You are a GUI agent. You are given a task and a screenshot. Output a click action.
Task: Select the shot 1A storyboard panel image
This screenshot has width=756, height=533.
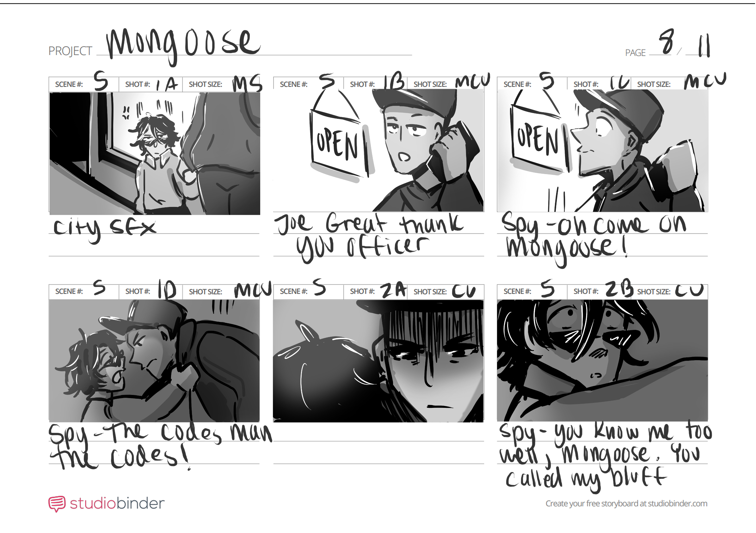click(x=155, y=153)
